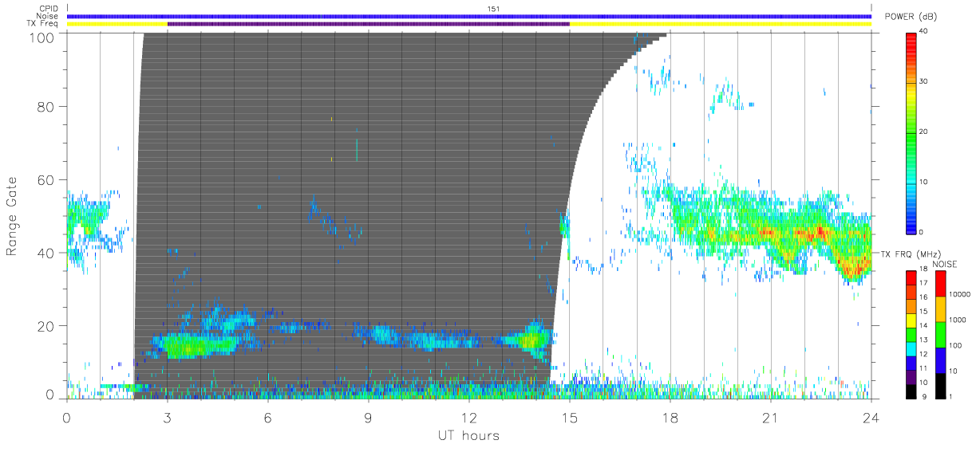Click x-axis tick label 6
This screenshot has height=452, width=980.
click(x=268, y=417)
